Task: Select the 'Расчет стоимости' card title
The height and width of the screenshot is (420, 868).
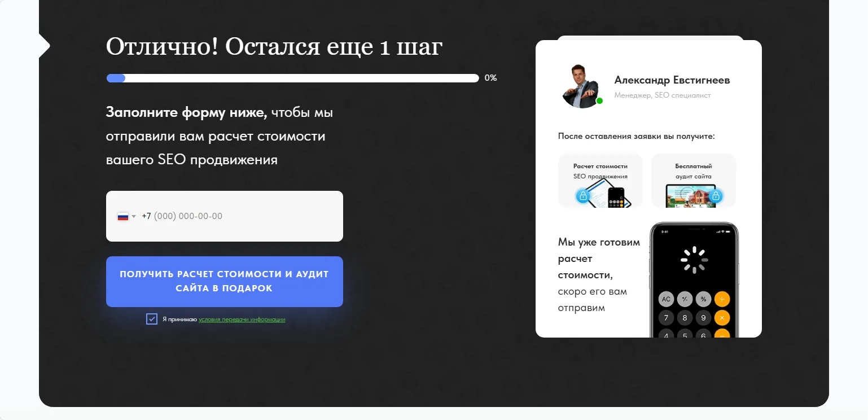Action: coord(600,167)
